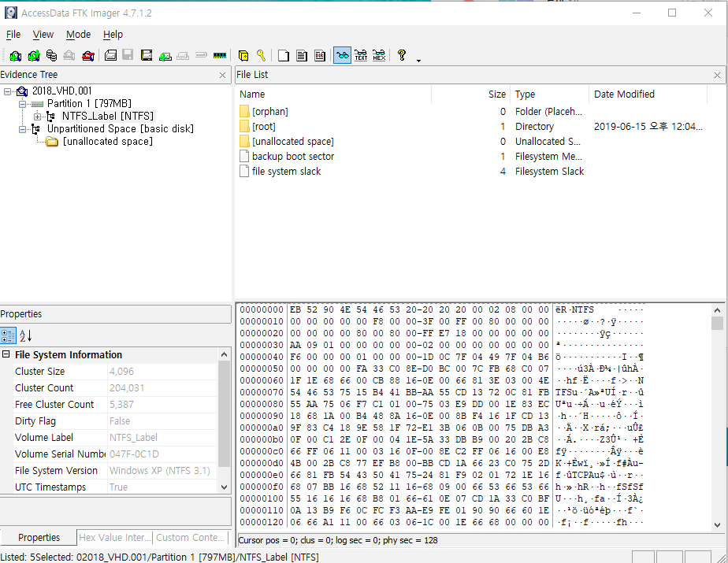Collapse the 2018_VHD.001 tree node
This screenshot has width=728, height=563.
[x=7, y=91]
